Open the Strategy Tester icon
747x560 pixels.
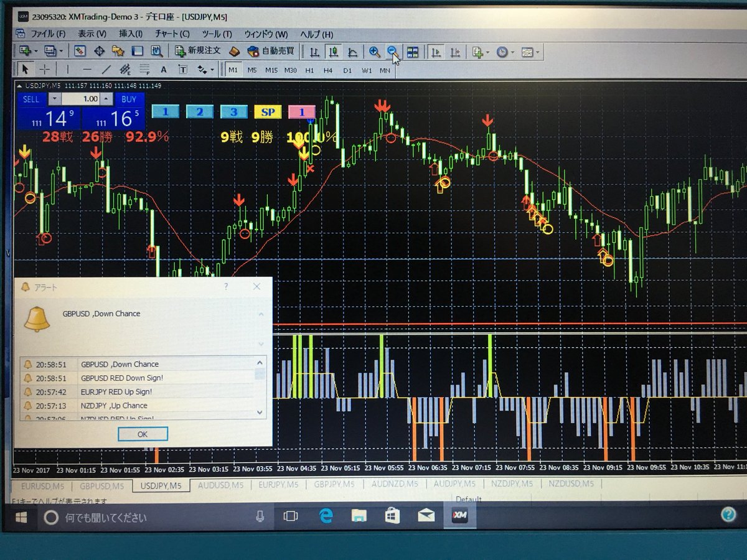[156, 51]
